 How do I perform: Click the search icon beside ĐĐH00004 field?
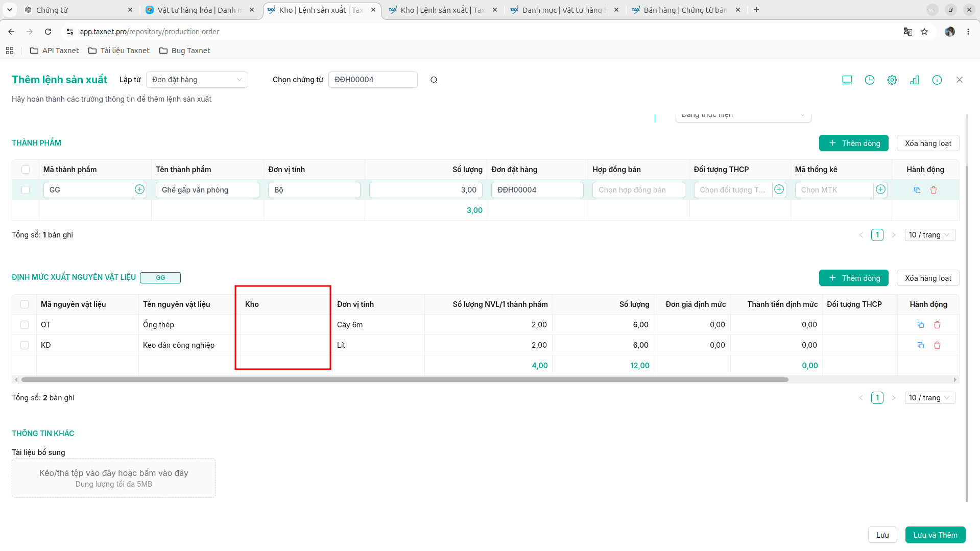pyautogui.click(x=434, y=80)
